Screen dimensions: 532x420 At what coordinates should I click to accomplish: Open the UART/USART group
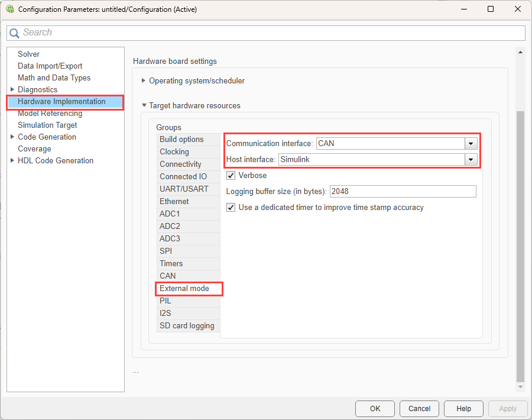pyautogui.click(x=184, y=189)
